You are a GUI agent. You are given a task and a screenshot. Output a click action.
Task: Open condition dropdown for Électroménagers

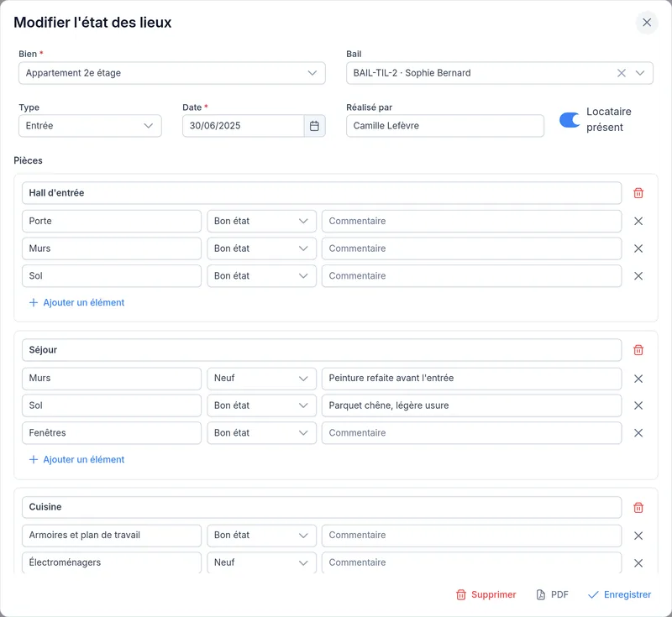click(261, 562)
